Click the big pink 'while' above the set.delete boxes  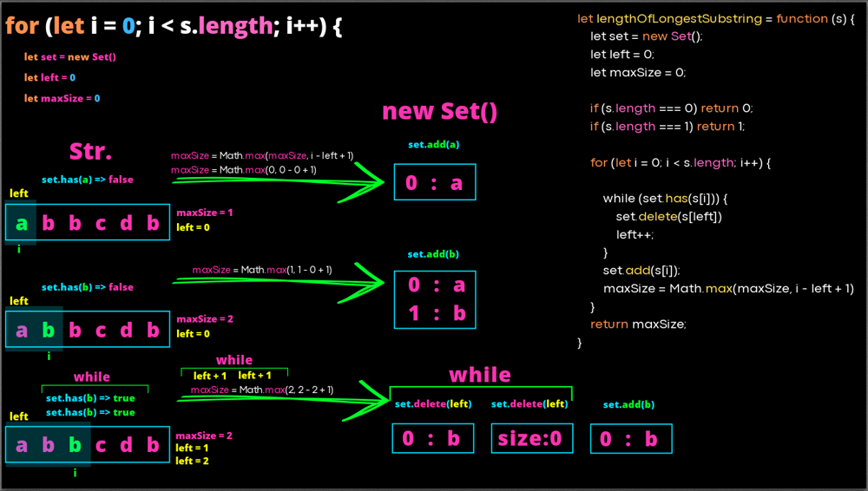[x=479, y=375]
